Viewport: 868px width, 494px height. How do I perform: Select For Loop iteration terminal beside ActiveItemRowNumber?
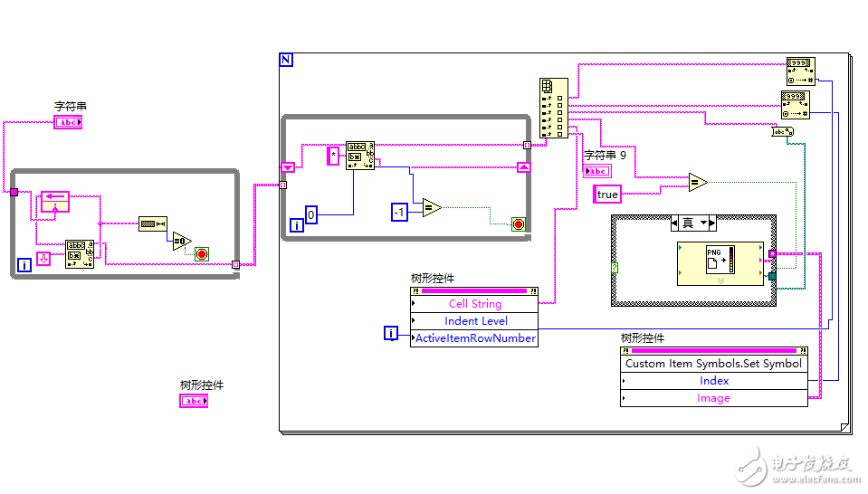[x=391, y=333]
